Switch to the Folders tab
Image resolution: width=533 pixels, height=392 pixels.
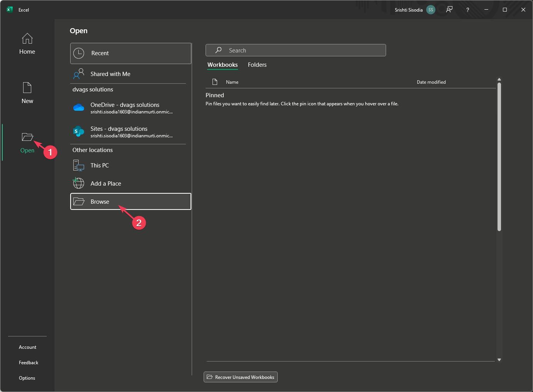257,65
